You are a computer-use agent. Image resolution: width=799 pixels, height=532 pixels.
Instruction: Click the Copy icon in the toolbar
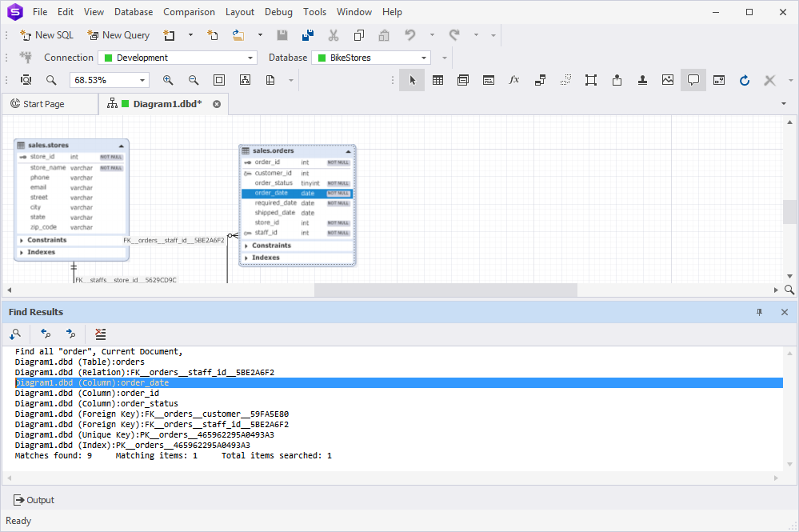(359, 35)
